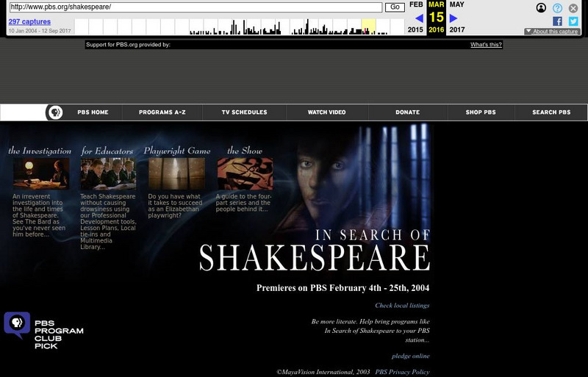This screenshot has width=588, height=377.
Task: Open the Wayback Machine user account icon
Action: [541, 8]
